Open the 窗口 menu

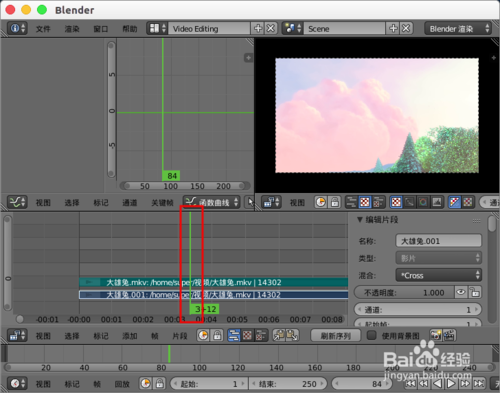pos(101,29)
